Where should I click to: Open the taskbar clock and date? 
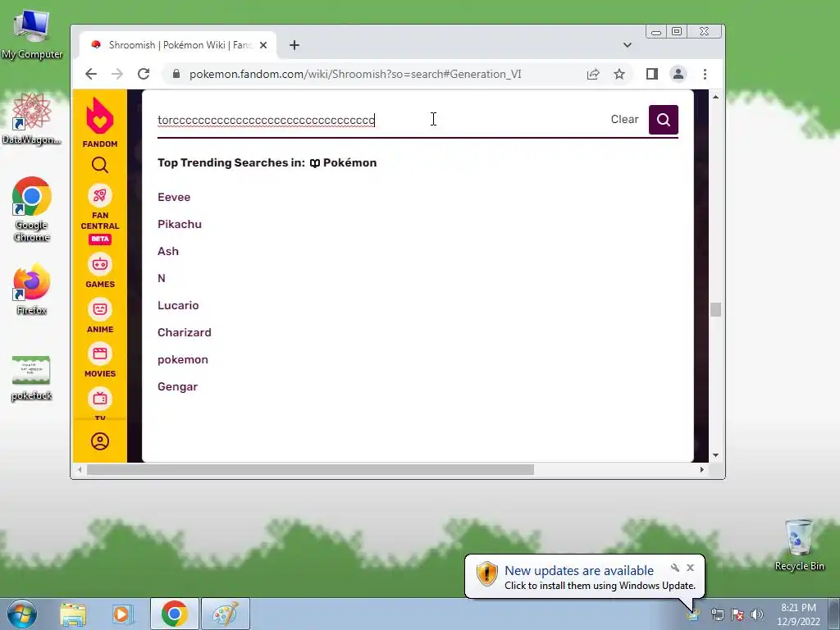point(798,614)
